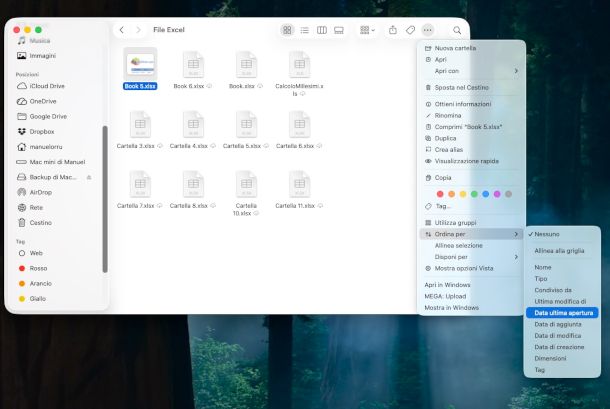Click the ellipsis action button
Image resolution: width=610 pixels, height=409 pixels.
pos(428,30)
